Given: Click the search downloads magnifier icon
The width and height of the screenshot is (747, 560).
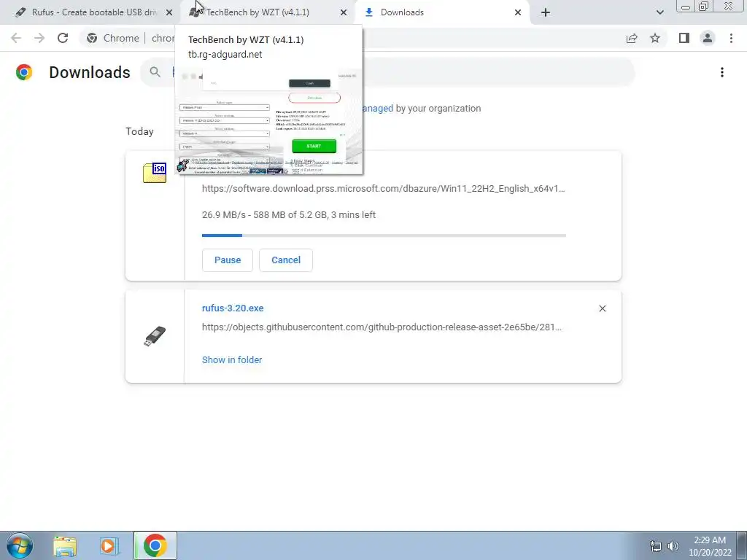Looking at the screenshot, I should click(x=155, y=72).
